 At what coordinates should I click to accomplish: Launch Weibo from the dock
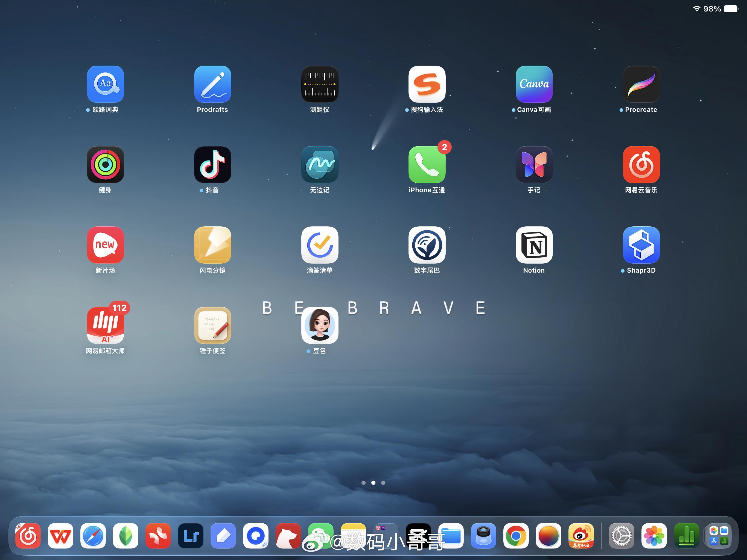581,536
